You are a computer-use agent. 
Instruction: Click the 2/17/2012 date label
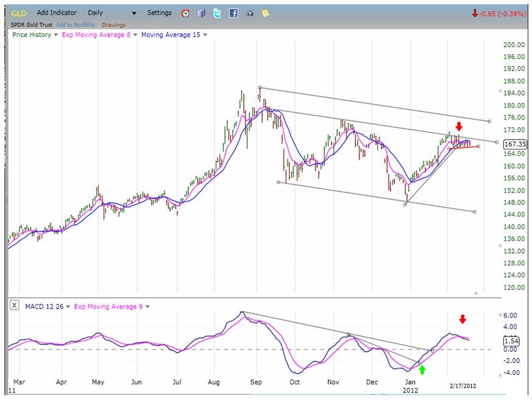[463, 386]
